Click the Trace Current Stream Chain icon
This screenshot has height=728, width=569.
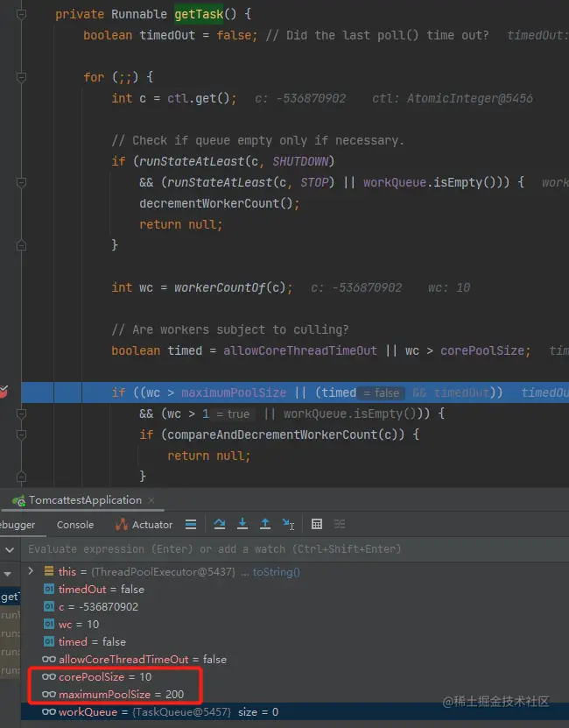(x=340, y=524)
